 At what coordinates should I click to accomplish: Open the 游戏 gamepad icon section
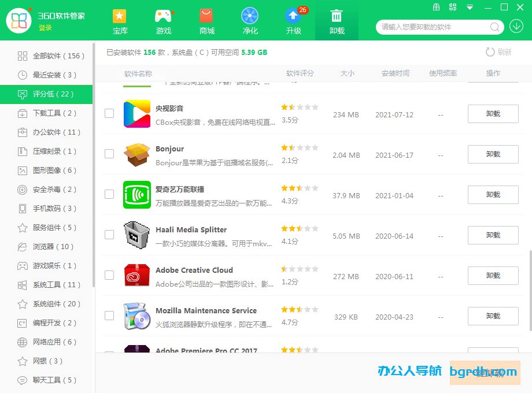164,21
